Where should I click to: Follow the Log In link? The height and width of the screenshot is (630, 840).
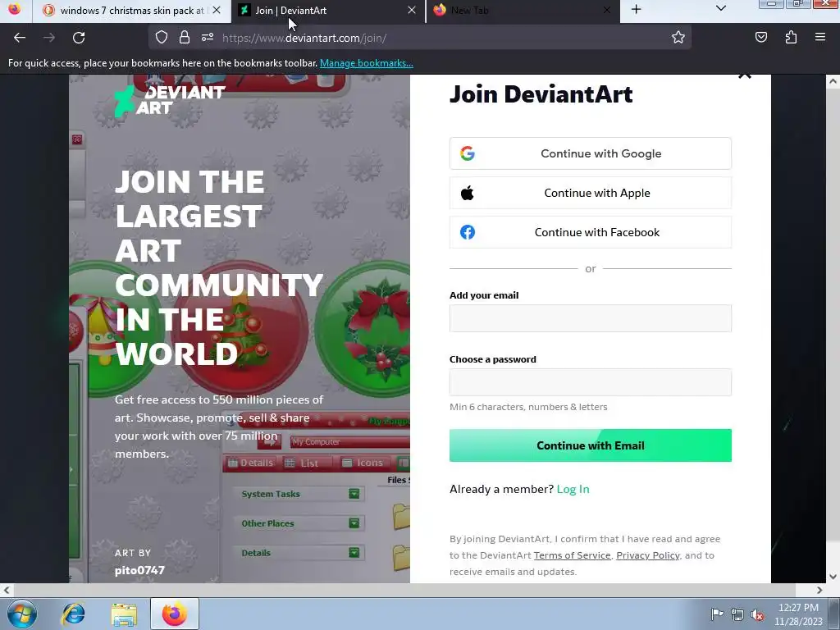[x=573, y=489]
